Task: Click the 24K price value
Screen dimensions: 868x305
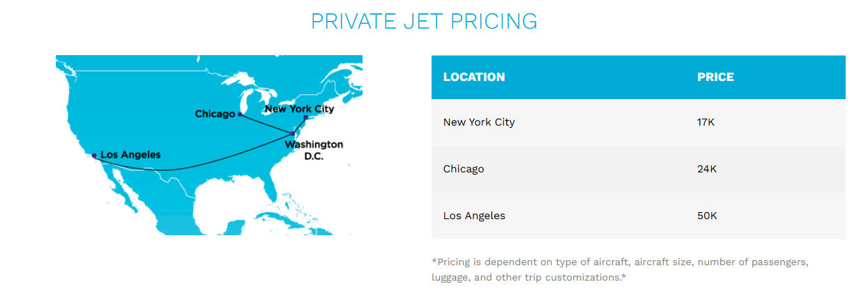Action: point(707,169)
